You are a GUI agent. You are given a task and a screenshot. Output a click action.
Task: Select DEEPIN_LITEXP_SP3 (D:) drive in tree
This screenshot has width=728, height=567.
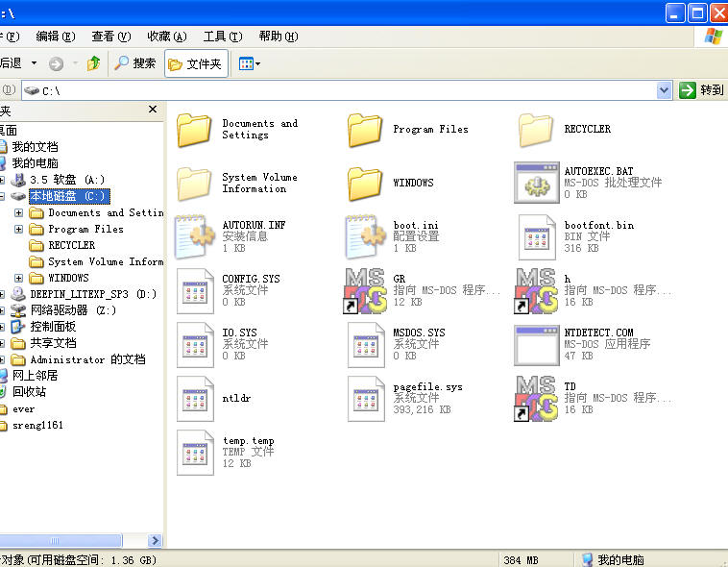click(93, 294)
